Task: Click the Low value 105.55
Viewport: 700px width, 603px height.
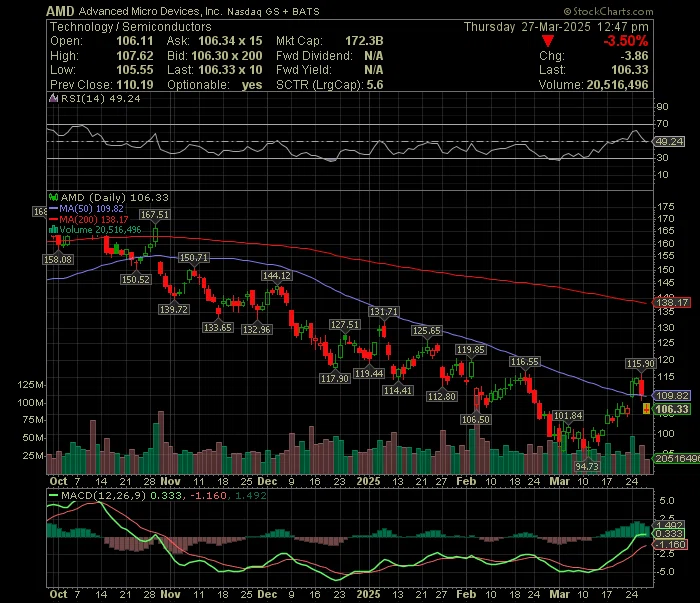Action: tap(135, 70)
